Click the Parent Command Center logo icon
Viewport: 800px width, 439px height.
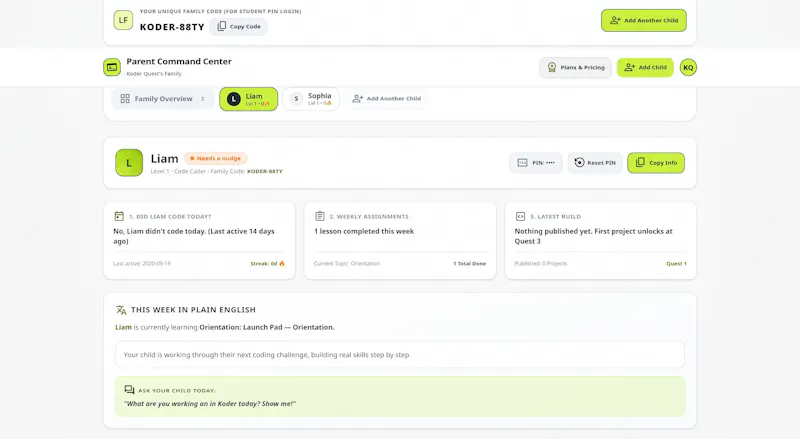[112, 67]
